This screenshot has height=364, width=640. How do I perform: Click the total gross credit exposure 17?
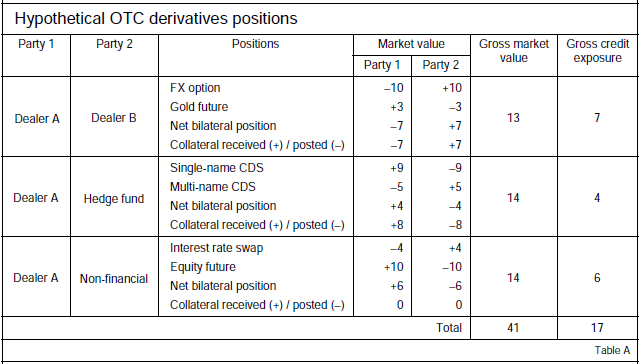597,328
